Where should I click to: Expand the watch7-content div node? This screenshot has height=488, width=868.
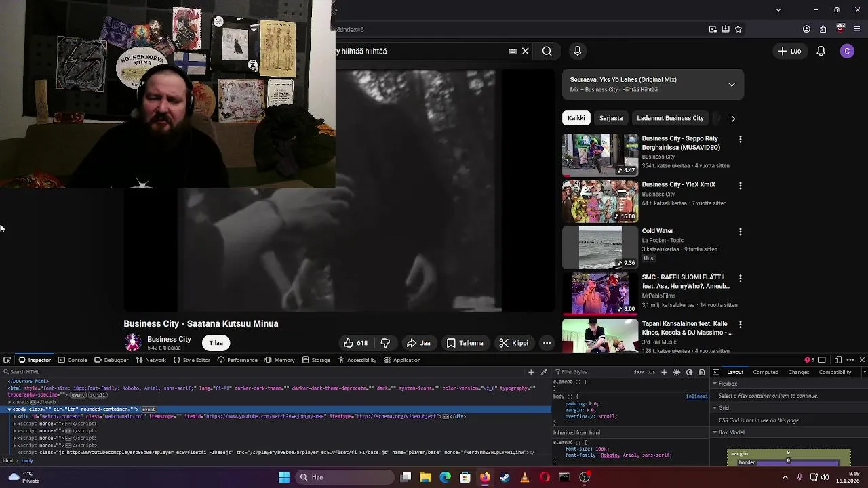pos(14,416)
